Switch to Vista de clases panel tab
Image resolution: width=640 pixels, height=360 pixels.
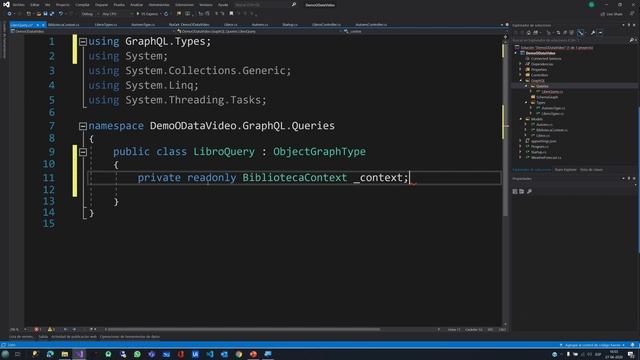591,170
